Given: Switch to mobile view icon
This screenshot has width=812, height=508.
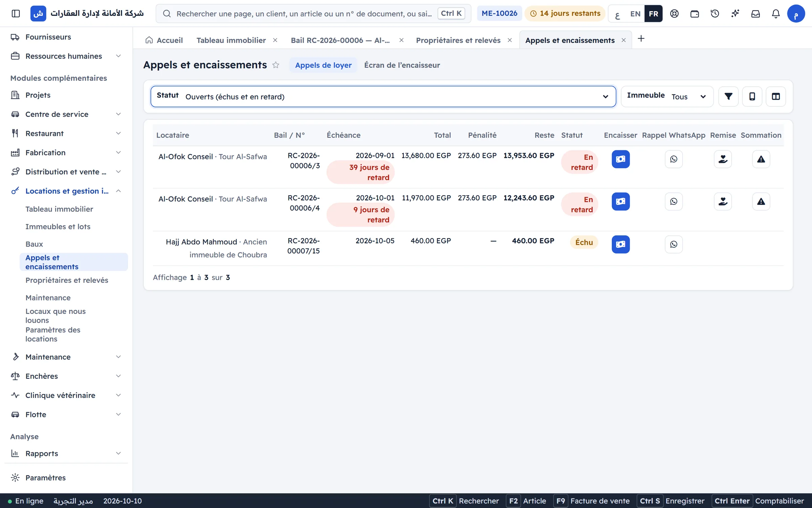Looking at the screenshot, I should (752, 97).
